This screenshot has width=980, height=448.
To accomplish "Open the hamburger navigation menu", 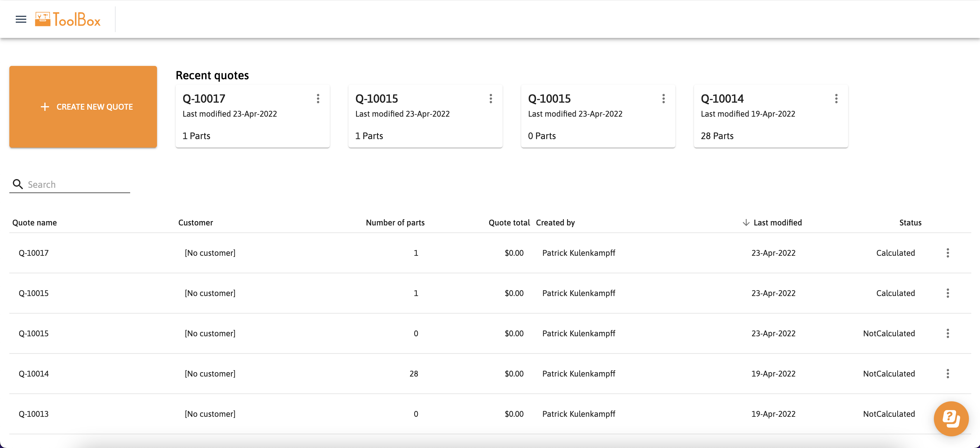I will pyautogui.click(x=21, y=19).
